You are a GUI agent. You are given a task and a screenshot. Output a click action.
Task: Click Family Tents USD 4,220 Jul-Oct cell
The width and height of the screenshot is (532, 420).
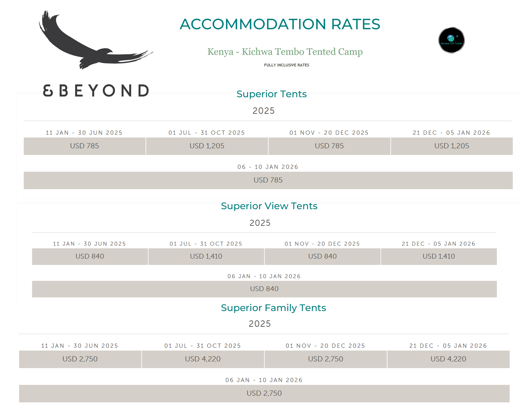click(203, 359)
